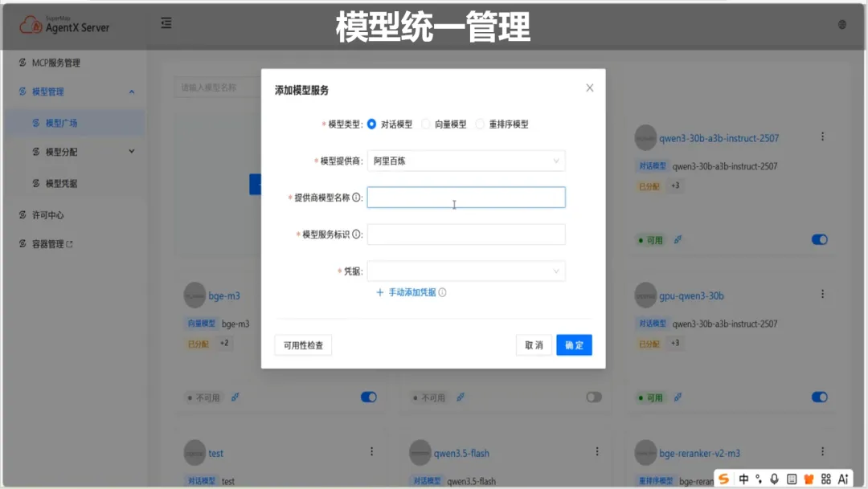Open the 凭据 dropdown
The width and height of the screenshot is (868, 489).
[466, 271]
